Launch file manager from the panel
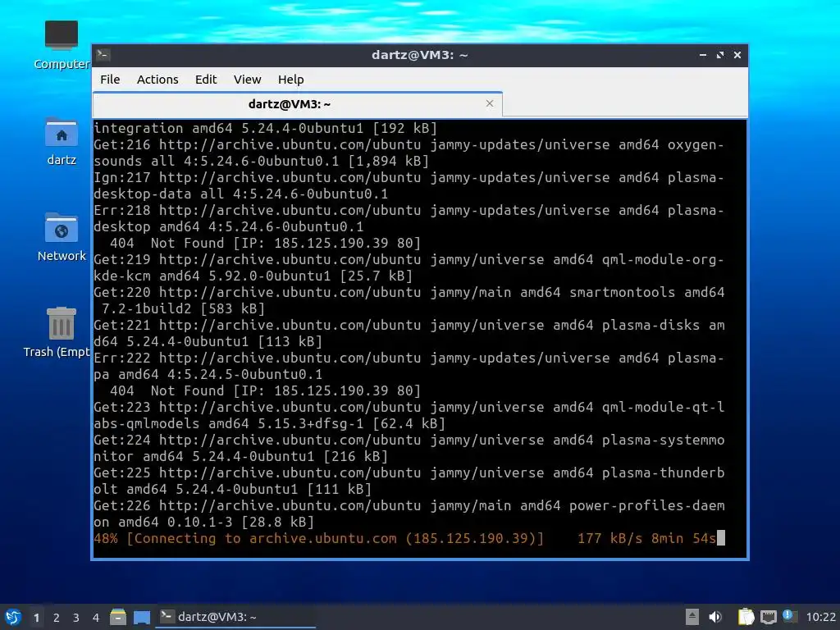The image size is (840, 630). [x=118, y=617]
